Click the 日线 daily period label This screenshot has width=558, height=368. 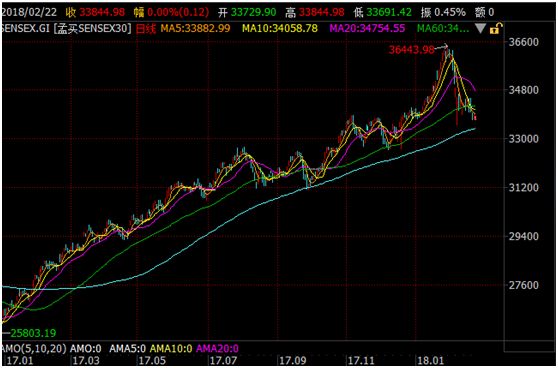(x=146, y=28)
